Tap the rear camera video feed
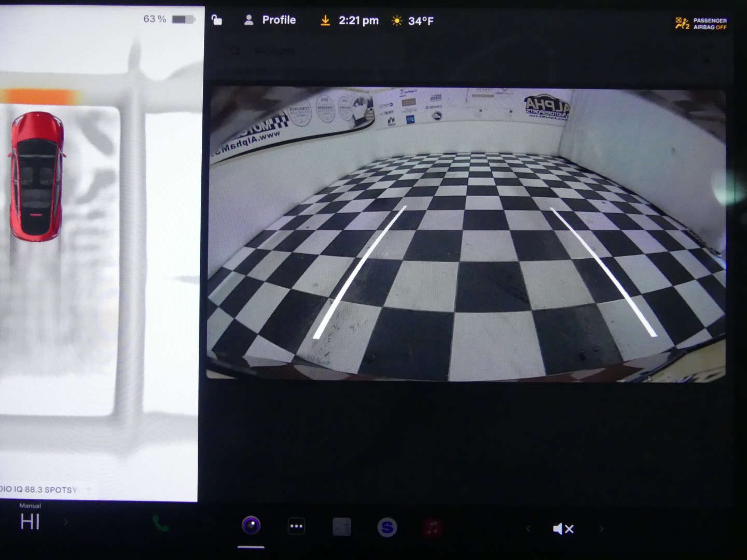Image resolution: width=747 pixels, height=560 pixels. tap(466, 233)
